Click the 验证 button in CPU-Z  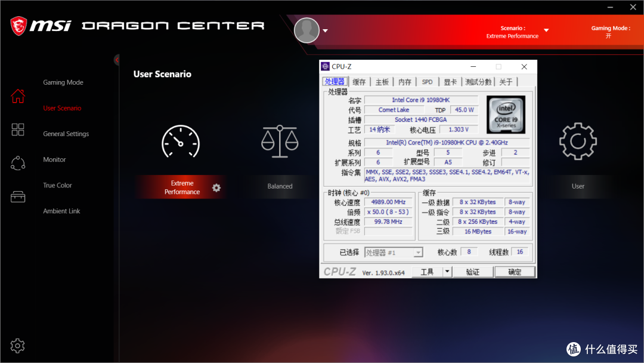(x=473, y=272)
